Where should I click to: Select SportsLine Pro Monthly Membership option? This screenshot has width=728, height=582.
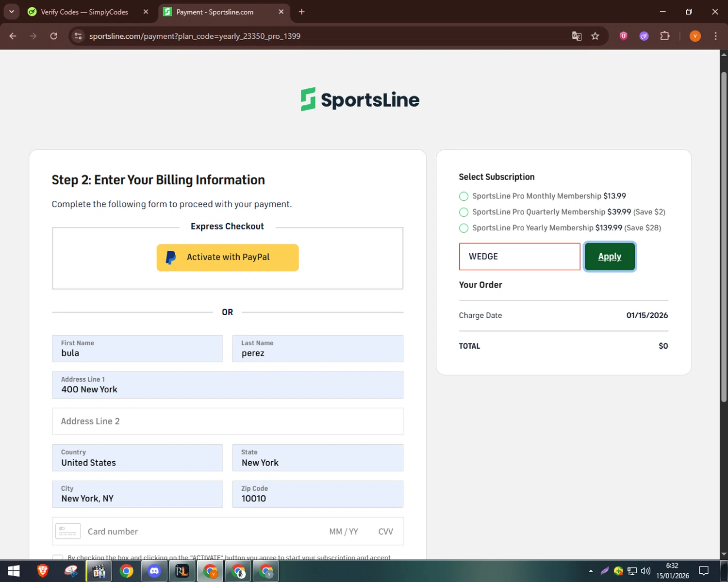(463, 196)
